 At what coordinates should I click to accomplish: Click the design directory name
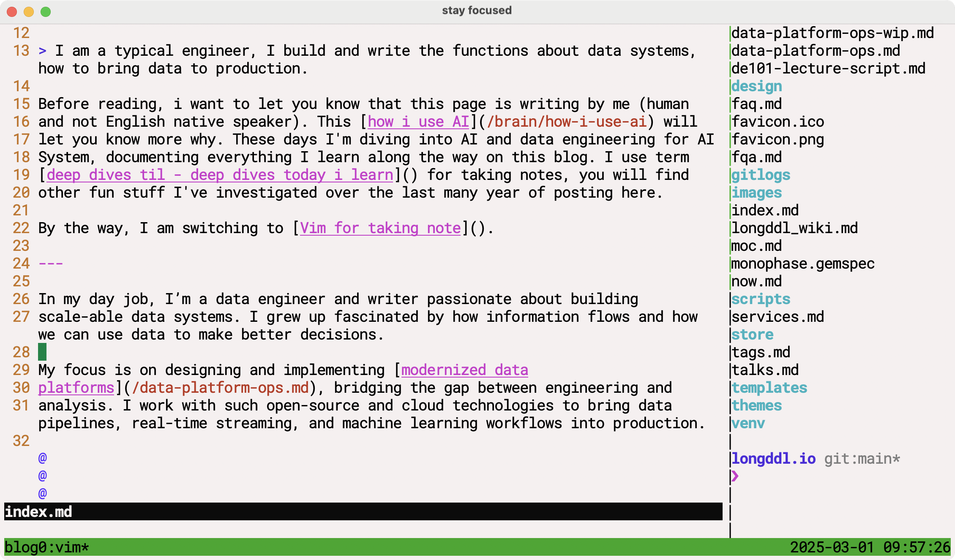tap(756, 86)
